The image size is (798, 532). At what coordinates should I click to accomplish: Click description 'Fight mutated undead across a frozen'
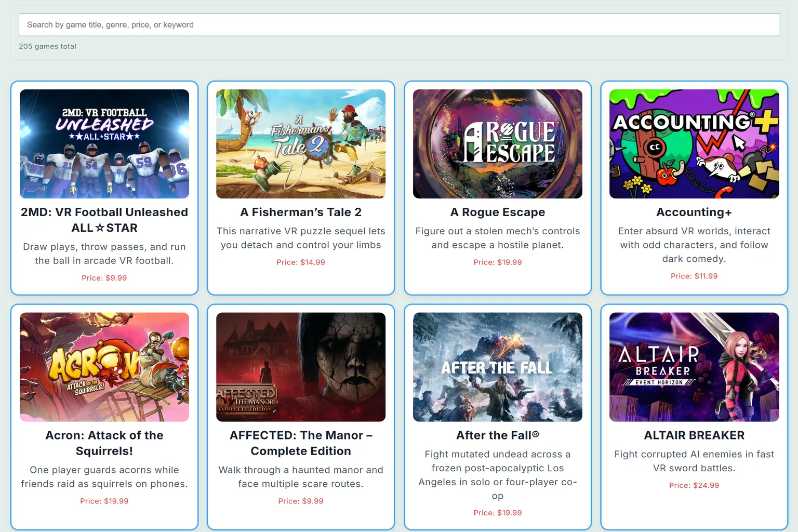coord(498,475)
